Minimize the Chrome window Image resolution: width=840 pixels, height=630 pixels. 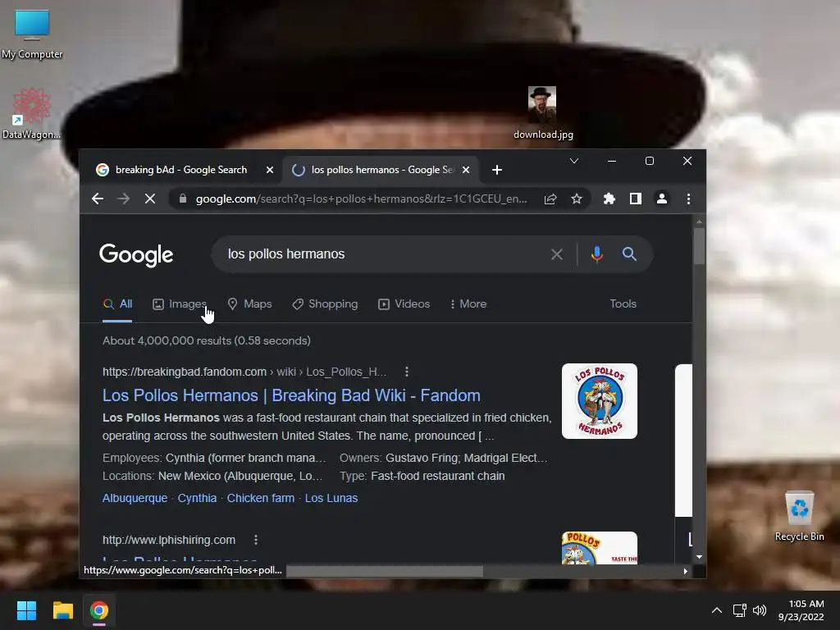611,161
